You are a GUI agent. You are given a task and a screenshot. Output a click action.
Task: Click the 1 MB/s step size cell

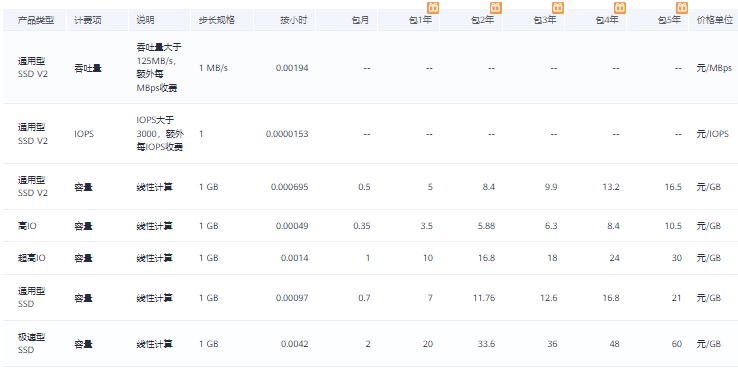point(213,68)
